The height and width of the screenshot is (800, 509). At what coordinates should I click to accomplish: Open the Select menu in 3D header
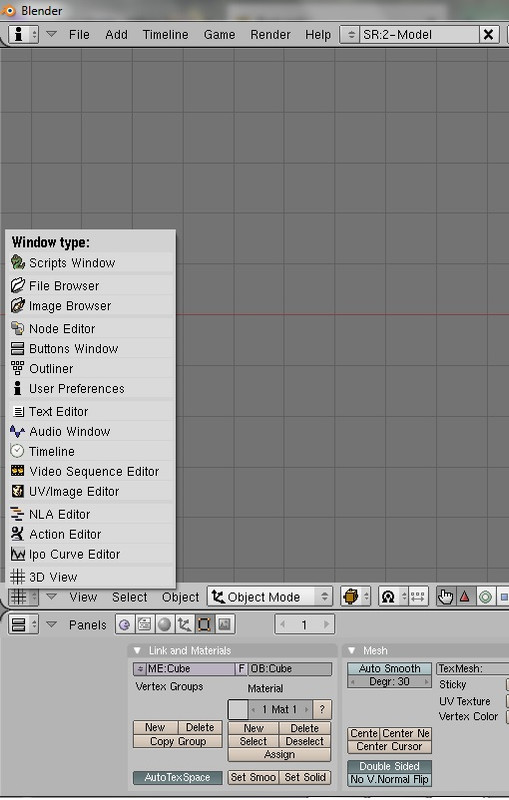coord(130,597)
